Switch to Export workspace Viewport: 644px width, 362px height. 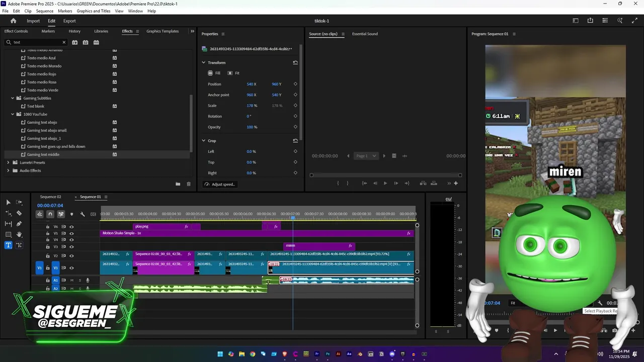pyautogui.click(x=69, y=21)
